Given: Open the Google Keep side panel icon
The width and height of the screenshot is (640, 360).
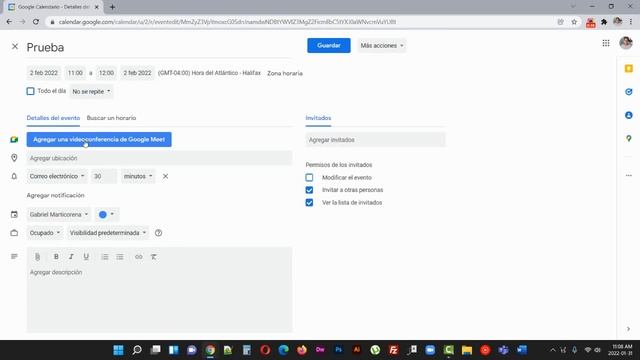Looking at the screenshot, I should [629, 69].
